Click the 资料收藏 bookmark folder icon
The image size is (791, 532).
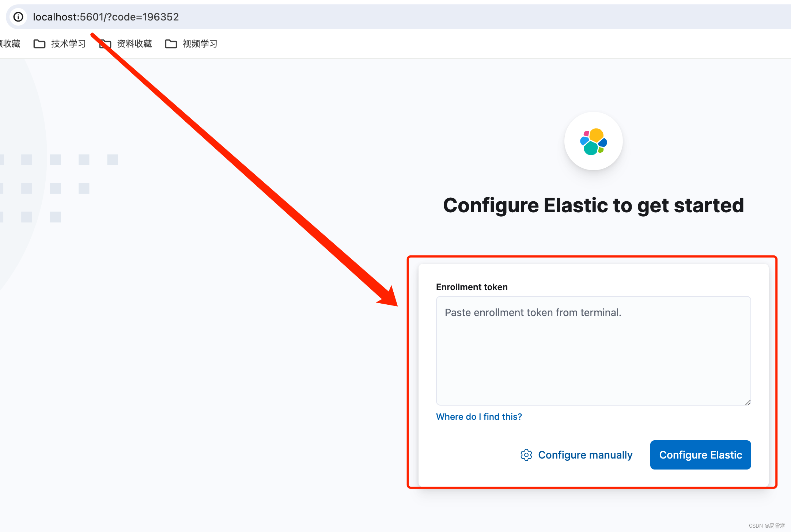point(105,43)
